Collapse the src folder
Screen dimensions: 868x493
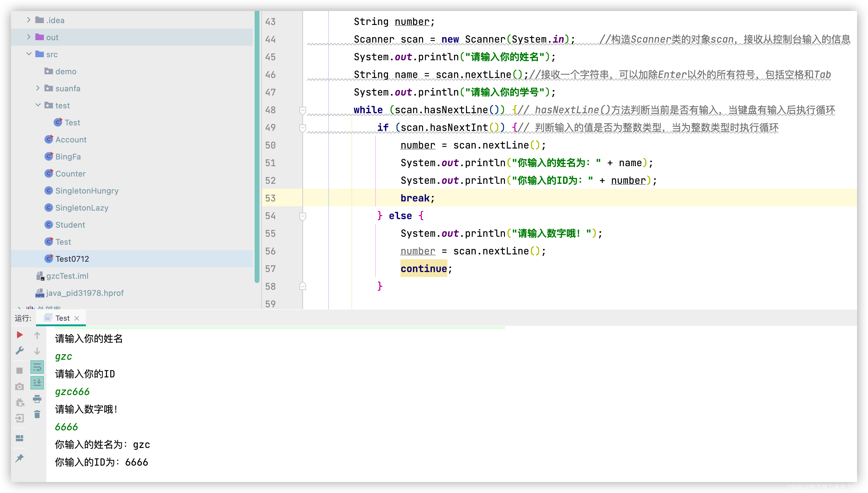pos(28,54)
